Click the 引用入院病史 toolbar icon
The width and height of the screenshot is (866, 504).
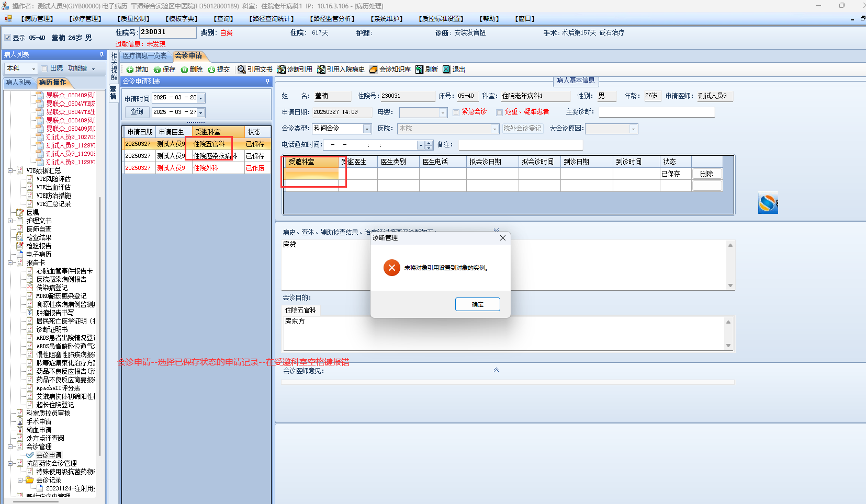pyautogui.click(x=321, y=70)
